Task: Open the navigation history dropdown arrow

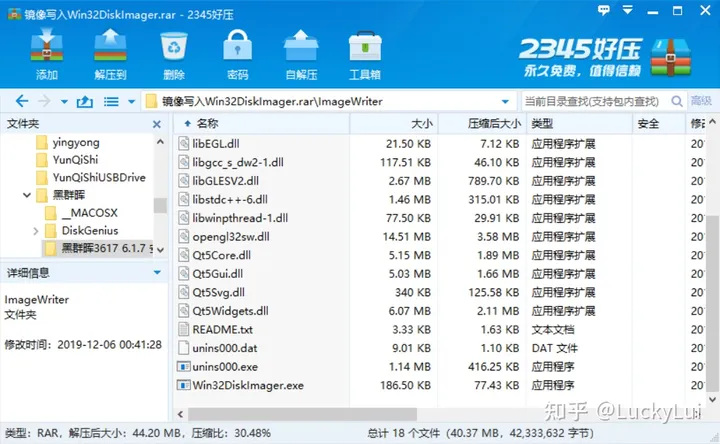Action: pyautogui.click(x=64, y=102)
